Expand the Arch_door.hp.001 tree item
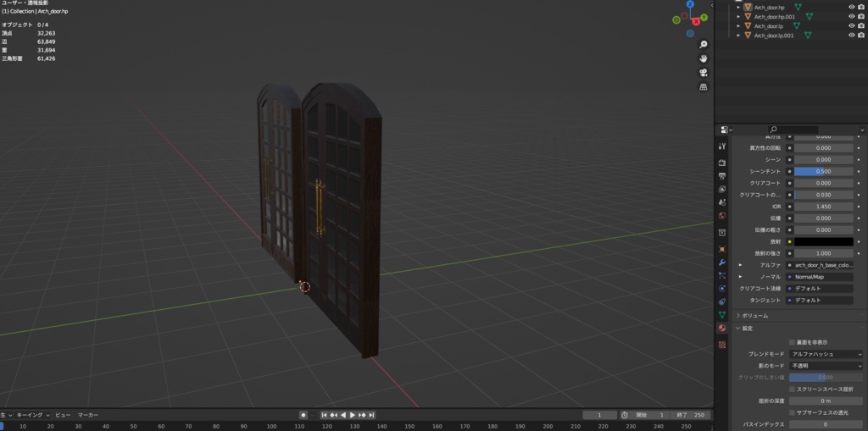 coord(738,17)
